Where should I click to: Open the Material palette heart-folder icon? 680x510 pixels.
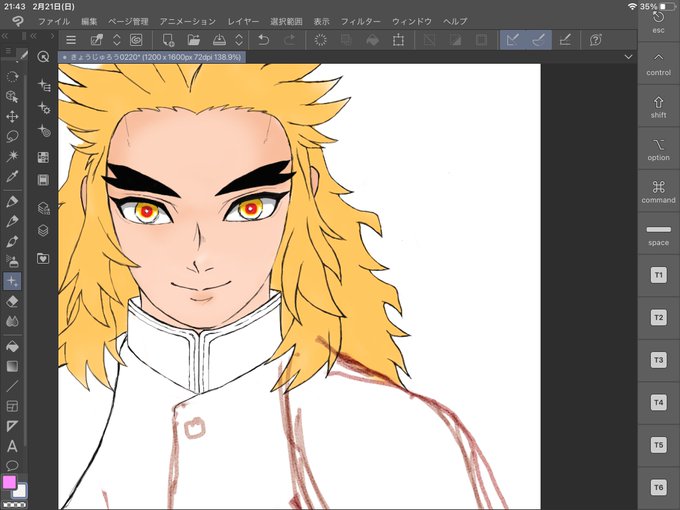43,258
